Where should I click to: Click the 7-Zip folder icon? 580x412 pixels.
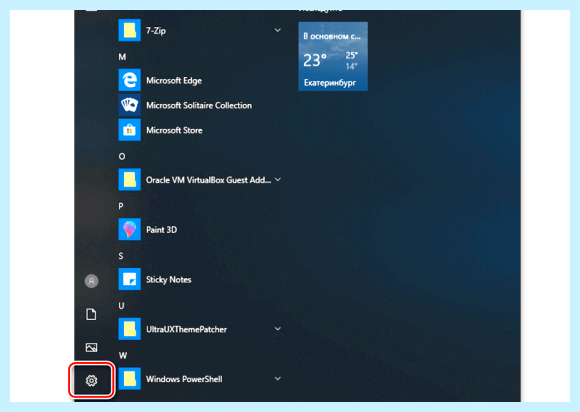(129, 30)
